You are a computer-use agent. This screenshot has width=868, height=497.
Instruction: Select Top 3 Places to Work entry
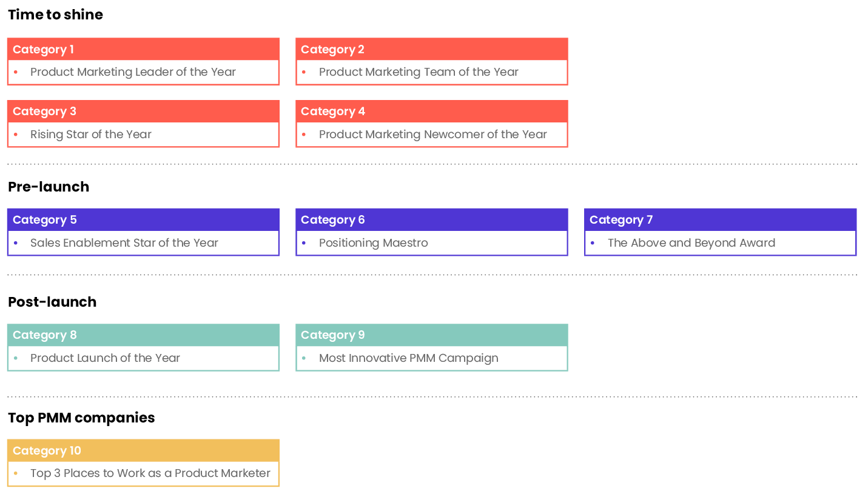(150, 473)
